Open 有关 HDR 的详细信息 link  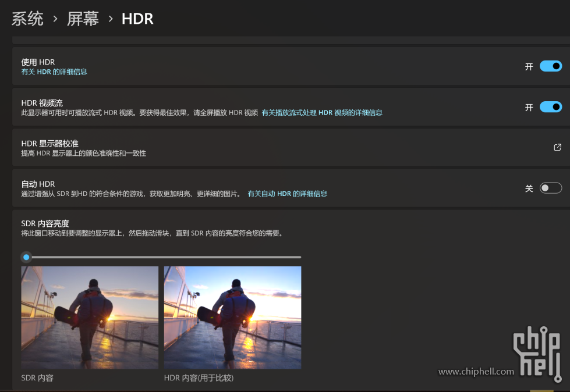click(x=54, y=72)
